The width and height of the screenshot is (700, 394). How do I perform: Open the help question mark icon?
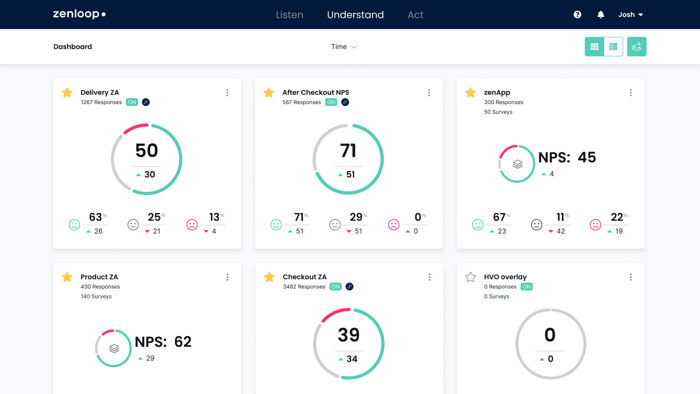tap(577, 15)
